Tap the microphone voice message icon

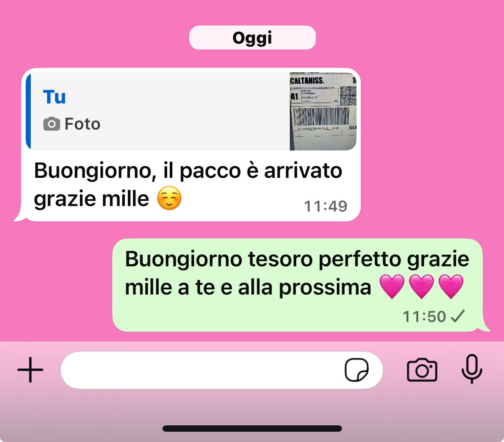pyautogui.click(x=472, y=369)
